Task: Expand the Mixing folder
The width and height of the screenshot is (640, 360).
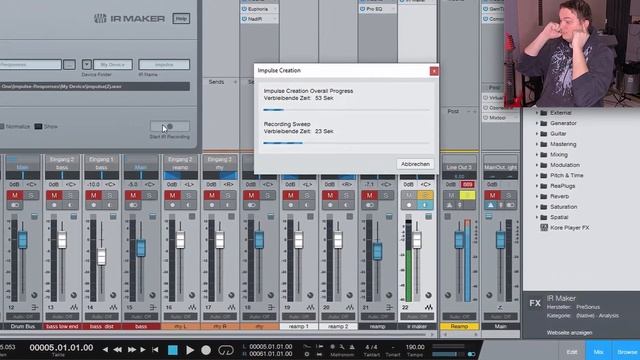Action: click(537, 155)
